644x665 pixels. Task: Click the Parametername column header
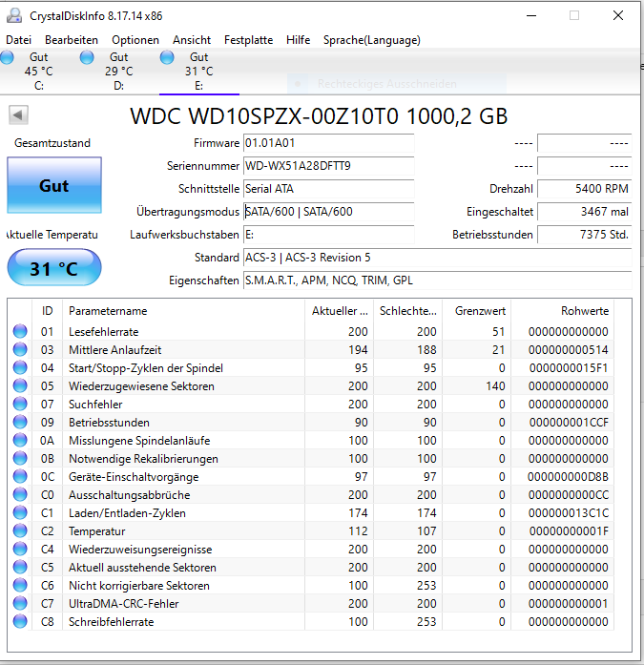coord(183,311)
